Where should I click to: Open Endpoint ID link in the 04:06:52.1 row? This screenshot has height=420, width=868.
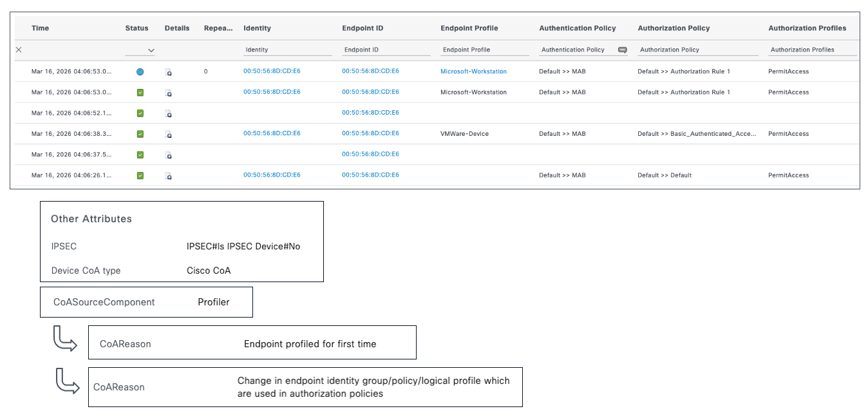coord(370,113)
